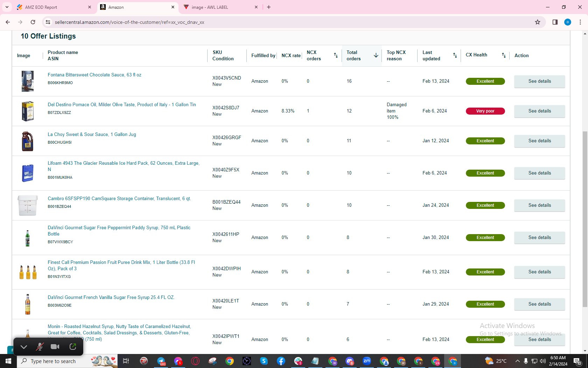The height and width of the screenshot is (368, 588).
Task: Select the Amazon browser tab
Action: (x=138, y=7)
